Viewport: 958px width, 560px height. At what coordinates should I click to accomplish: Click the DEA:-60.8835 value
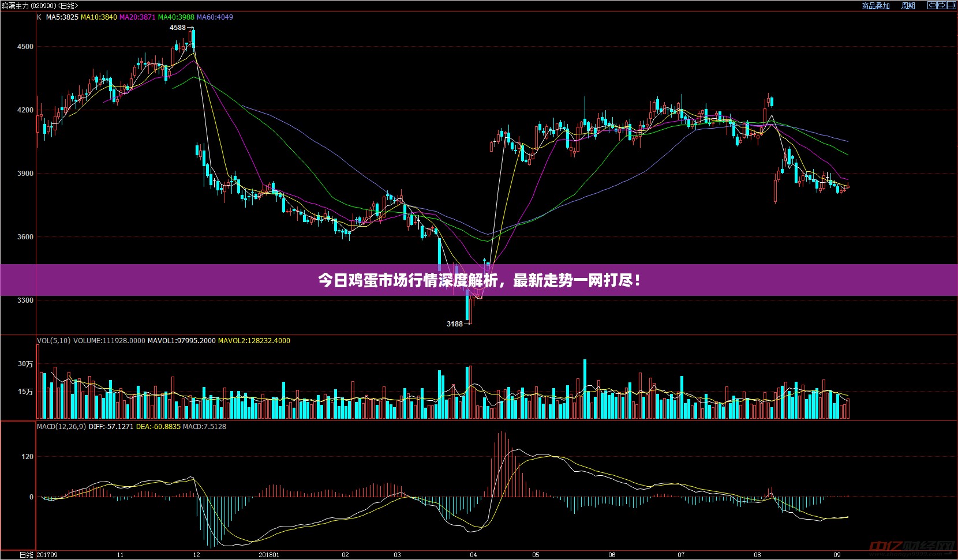[158, 427]
